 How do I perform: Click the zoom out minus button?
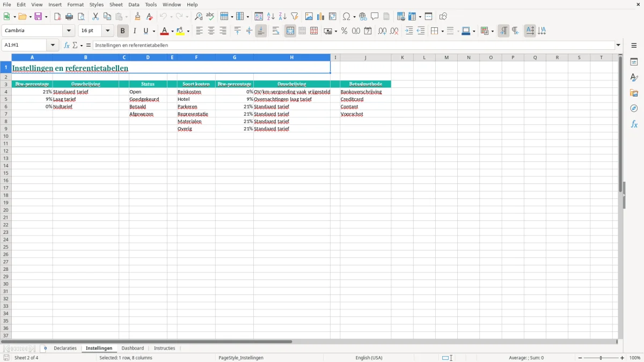(x=580, y=358)
